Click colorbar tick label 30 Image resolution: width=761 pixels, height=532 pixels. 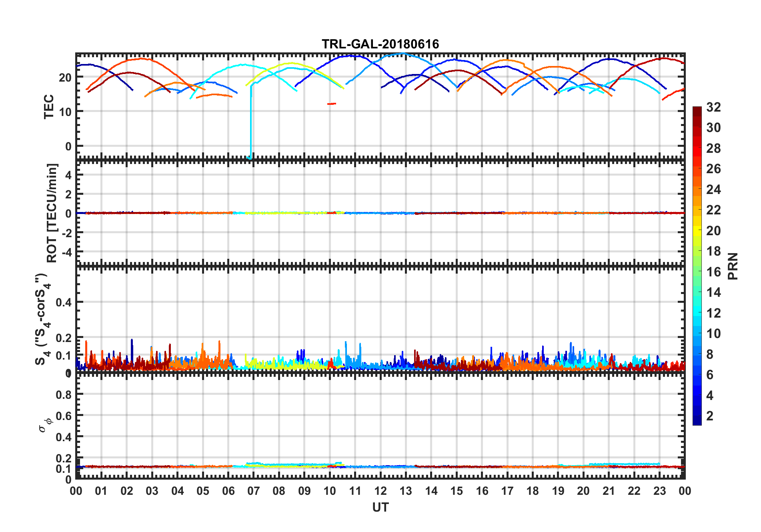point(713,128)
